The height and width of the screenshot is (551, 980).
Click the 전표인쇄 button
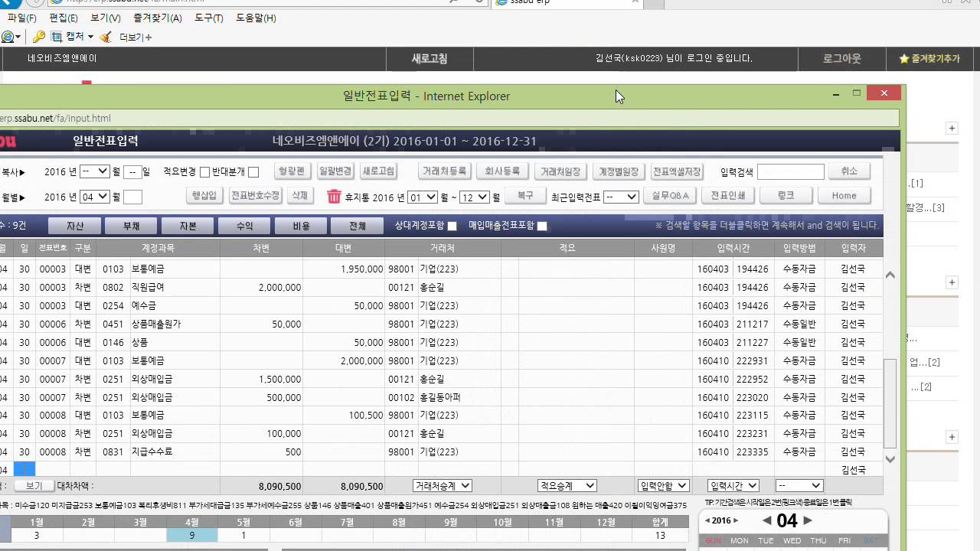click(728, 196)
